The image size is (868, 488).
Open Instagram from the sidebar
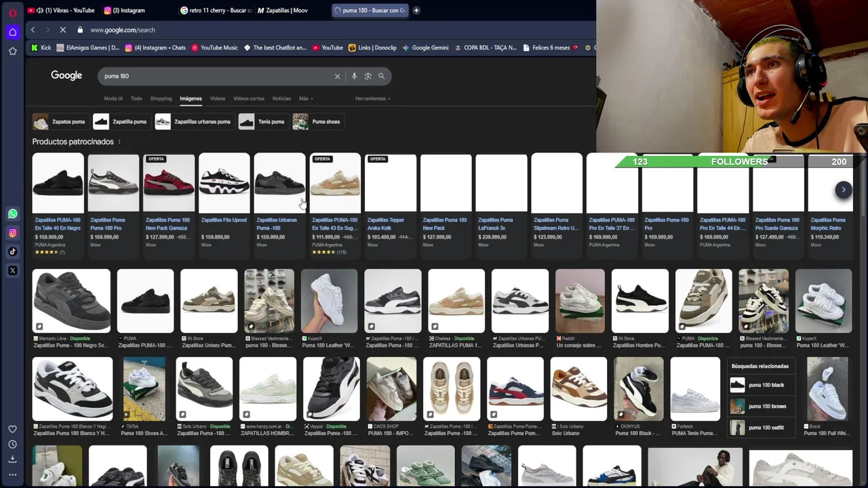[12, 232]
